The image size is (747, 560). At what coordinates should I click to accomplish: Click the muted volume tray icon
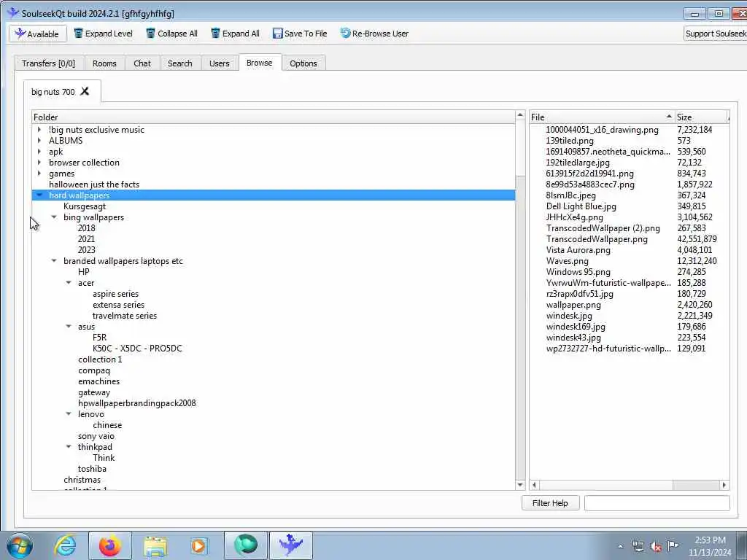[655, 547]
